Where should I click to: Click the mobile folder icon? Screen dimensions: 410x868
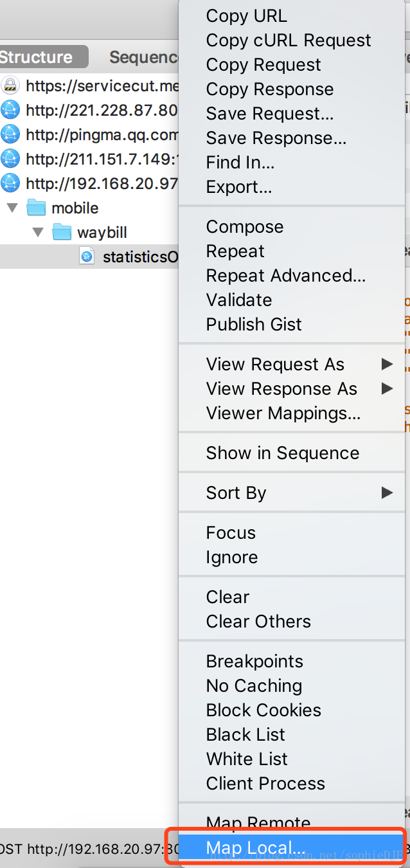[x=36, y=208]
